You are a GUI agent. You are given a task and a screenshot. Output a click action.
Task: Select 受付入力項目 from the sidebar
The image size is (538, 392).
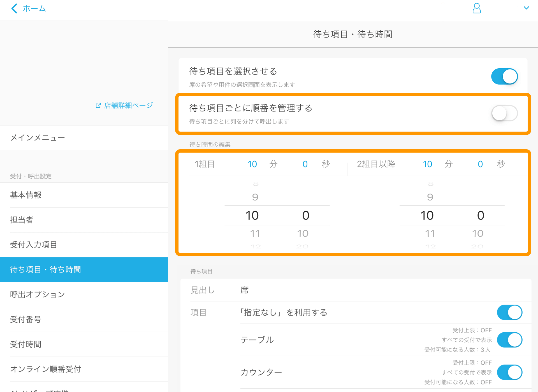click(x=33, y=244)
